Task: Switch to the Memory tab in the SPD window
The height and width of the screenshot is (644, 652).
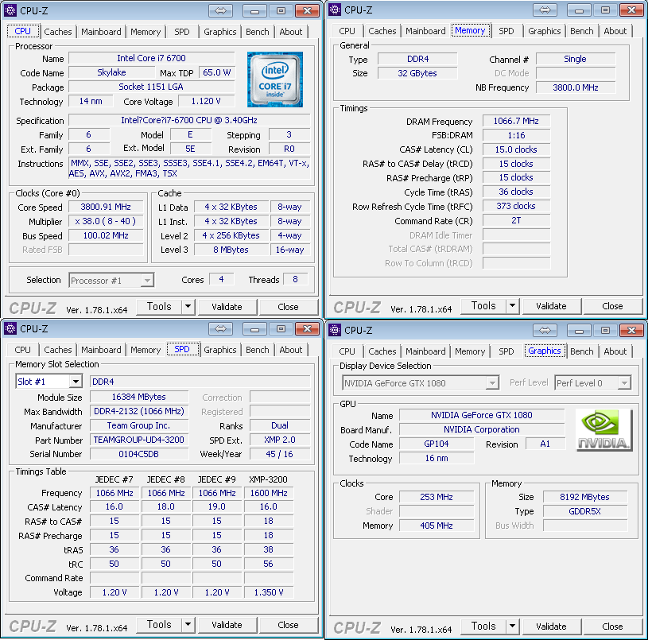Action: 146,350
